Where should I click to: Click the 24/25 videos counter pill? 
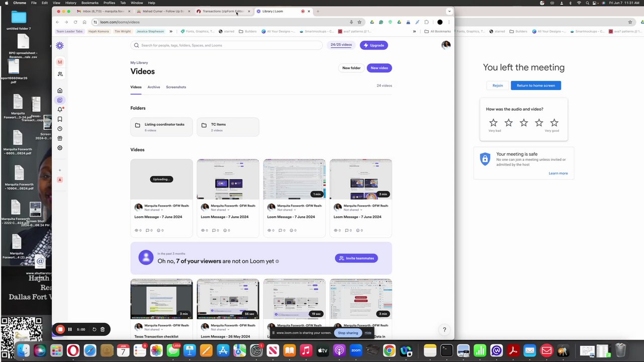pyautogui.click(x=341, y=45)
